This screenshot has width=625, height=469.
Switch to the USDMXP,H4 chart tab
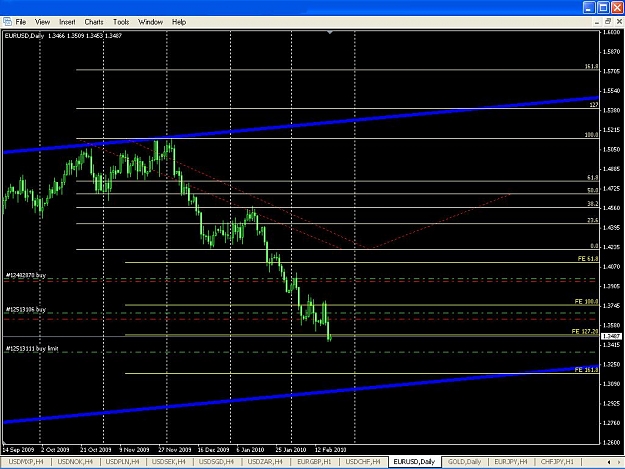pos(26,462)
